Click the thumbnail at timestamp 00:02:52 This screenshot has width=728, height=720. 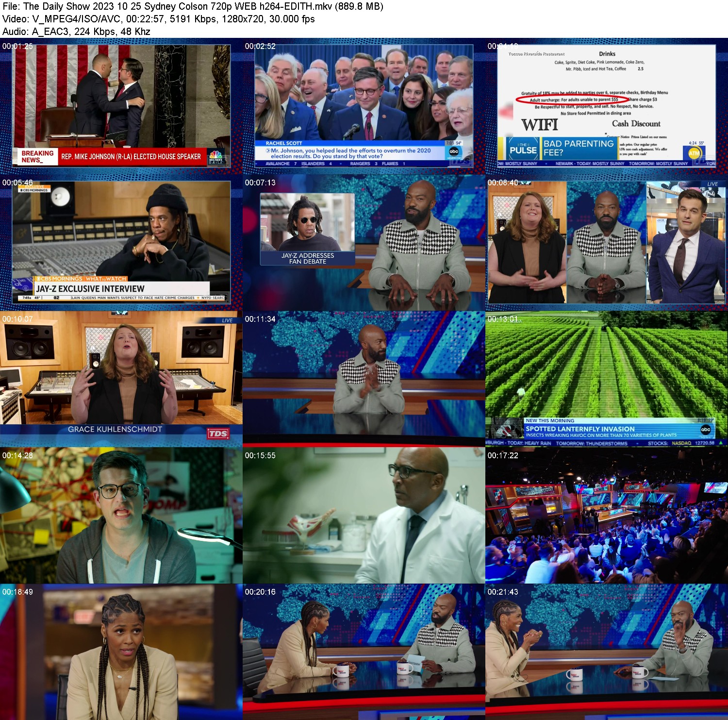[364, 106]
